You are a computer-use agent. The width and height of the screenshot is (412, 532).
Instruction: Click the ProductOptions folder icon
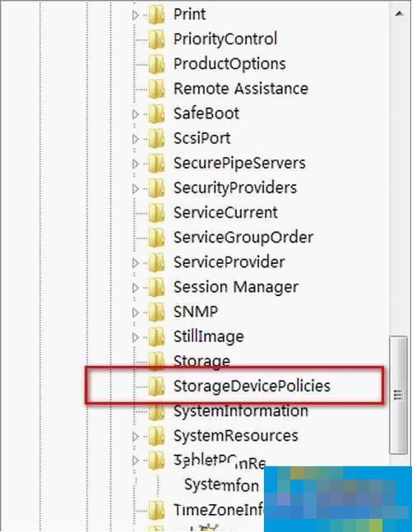tap(156, 64)
